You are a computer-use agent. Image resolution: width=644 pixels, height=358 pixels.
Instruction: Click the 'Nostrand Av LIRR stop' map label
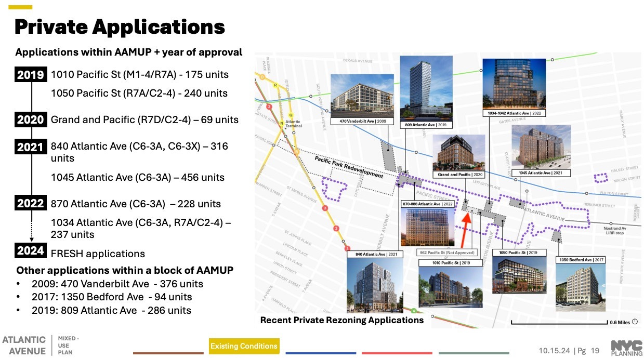615,231
